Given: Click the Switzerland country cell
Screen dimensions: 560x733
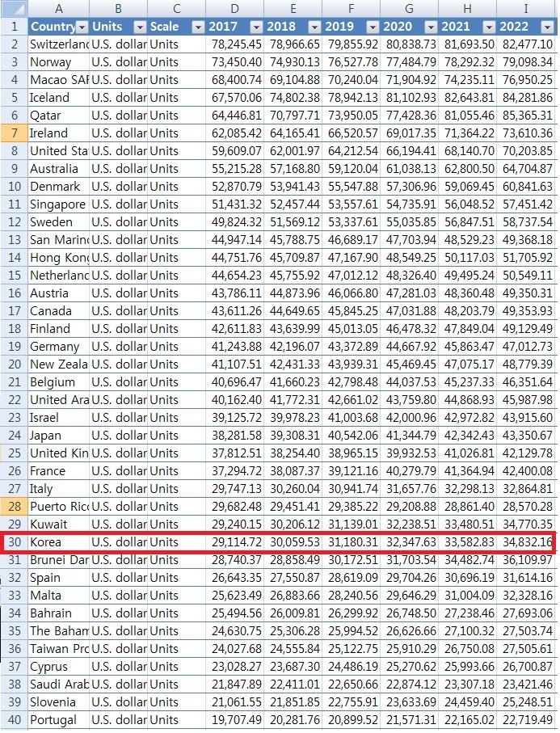Looking at the screenshot, I should click(59, 44).
